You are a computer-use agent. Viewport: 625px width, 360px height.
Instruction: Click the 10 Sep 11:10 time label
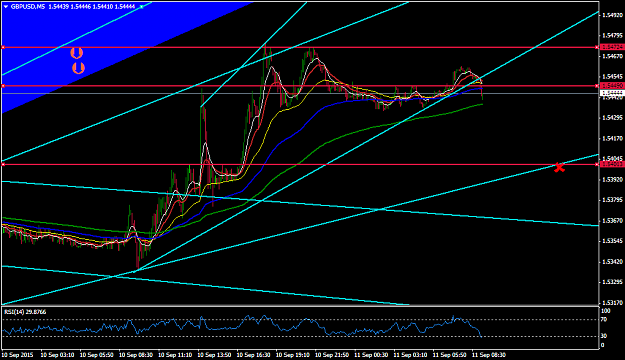175,355
